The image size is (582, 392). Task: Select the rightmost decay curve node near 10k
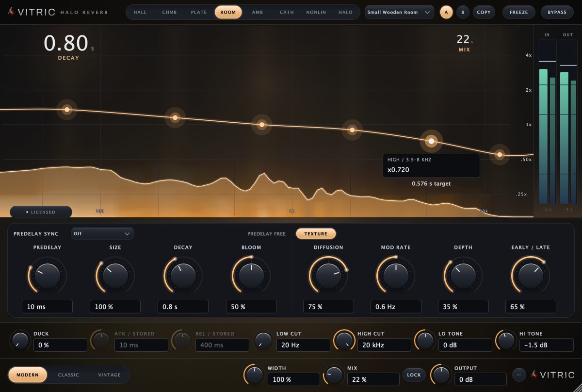500,154
